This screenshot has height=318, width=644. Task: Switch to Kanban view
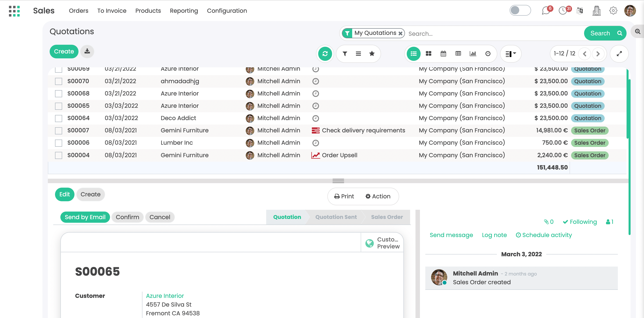pyautogui.click(x=428, y=53)
